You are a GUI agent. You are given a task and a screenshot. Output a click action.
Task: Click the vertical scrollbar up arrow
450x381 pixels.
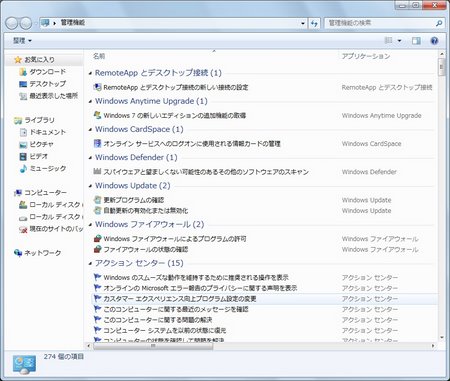pyautogui.click(x=442, y=54)
